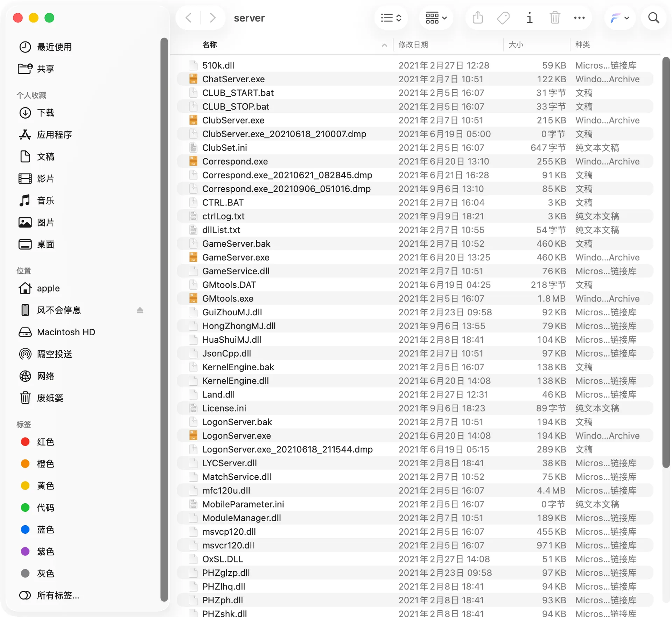
Task: Eject the 风不会停息 device
Action: [x=140, y=310]
